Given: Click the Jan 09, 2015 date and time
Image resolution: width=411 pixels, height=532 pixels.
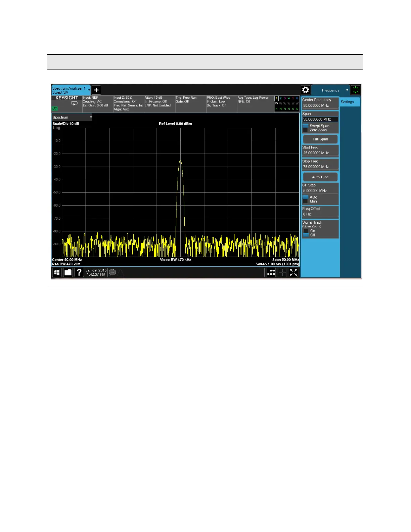Looking at the screenshot, I should 96,272.
